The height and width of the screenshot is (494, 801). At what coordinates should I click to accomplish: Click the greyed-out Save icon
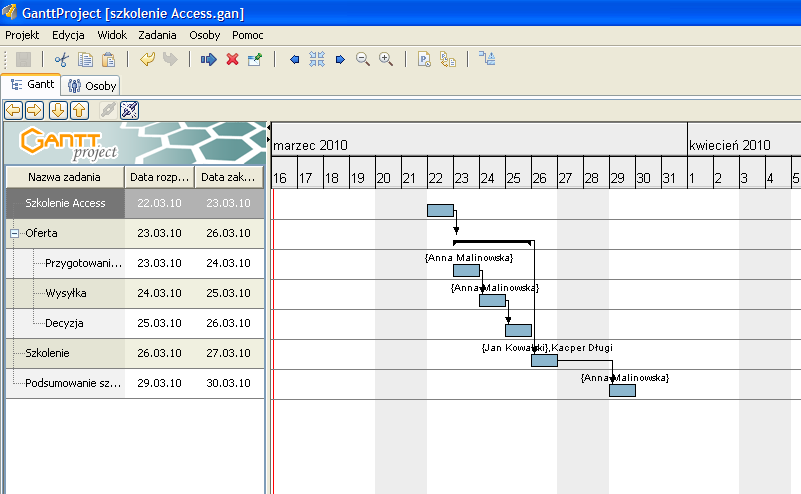[23, 59]
